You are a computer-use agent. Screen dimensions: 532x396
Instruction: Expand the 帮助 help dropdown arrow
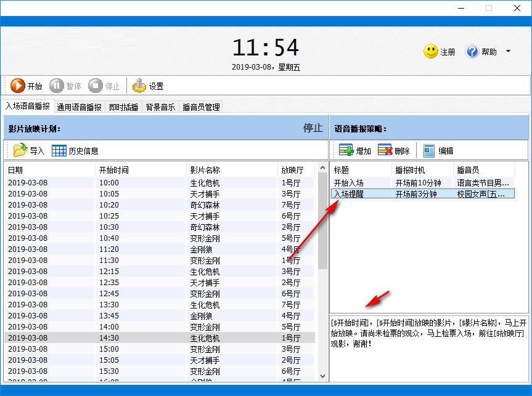click(x=508, y=52)
